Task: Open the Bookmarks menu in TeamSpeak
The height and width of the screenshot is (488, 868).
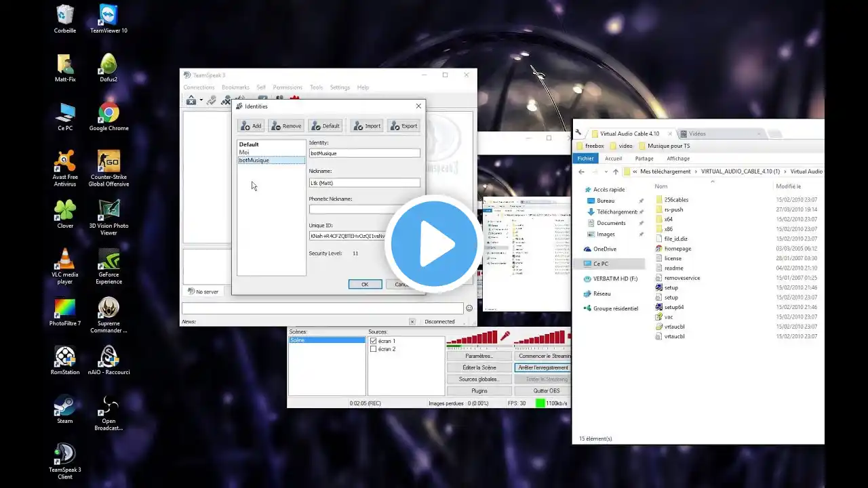Action: (x=235, y=87)
